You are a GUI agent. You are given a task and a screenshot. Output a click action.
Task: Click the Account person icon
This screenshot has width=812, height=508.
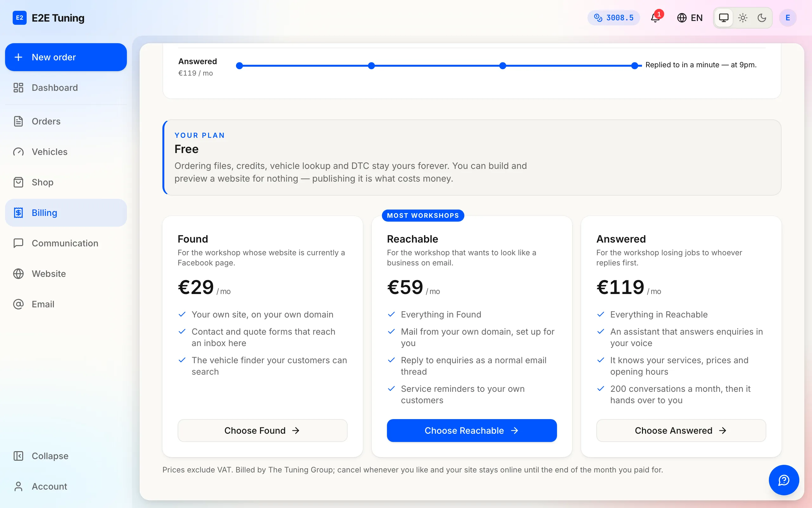[x=18, y=486]
